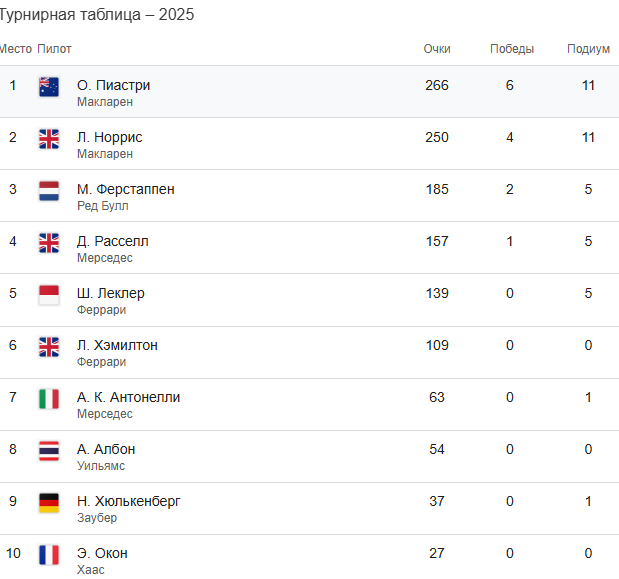Click the Italian flag beside А. К. Антонелли
Viewport: 619px width, 579px height.
pos(49,399)
